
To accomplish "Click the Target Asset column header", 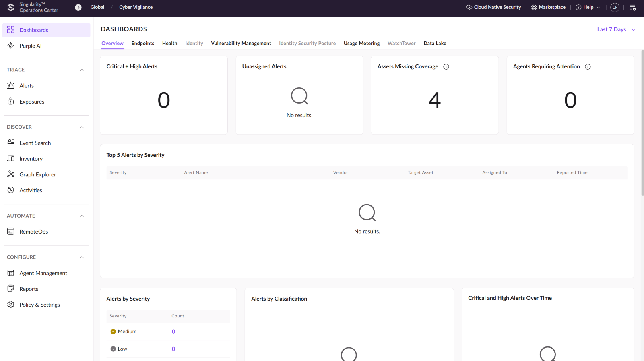I will [421, 173].
